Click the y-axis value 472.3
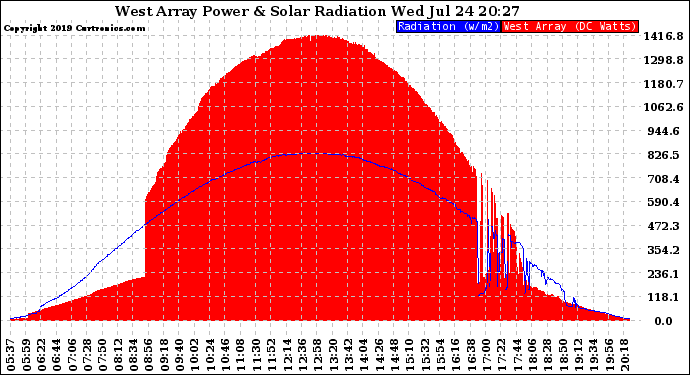 pos(664,226)
